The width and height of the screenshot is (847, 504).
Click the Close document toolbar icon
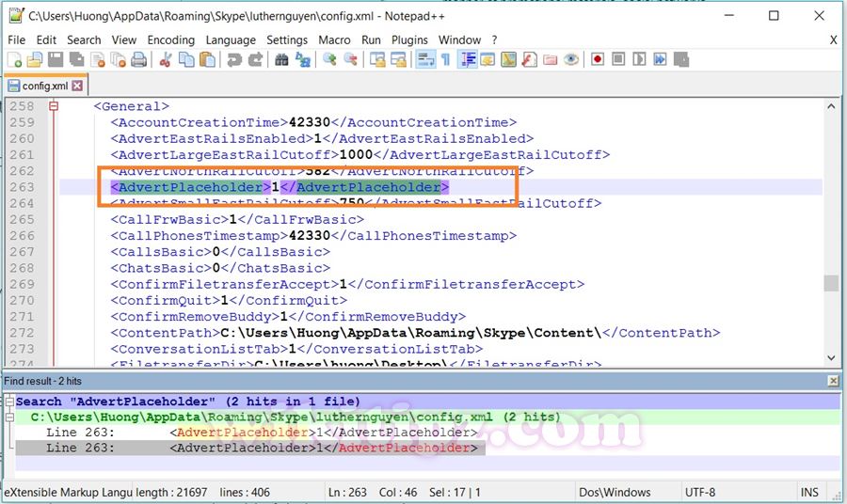(x=98, y=59)
